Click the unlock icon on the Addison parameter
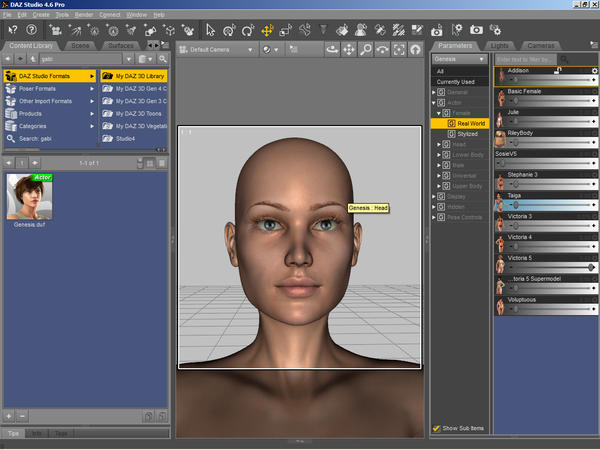 [558, 70]
